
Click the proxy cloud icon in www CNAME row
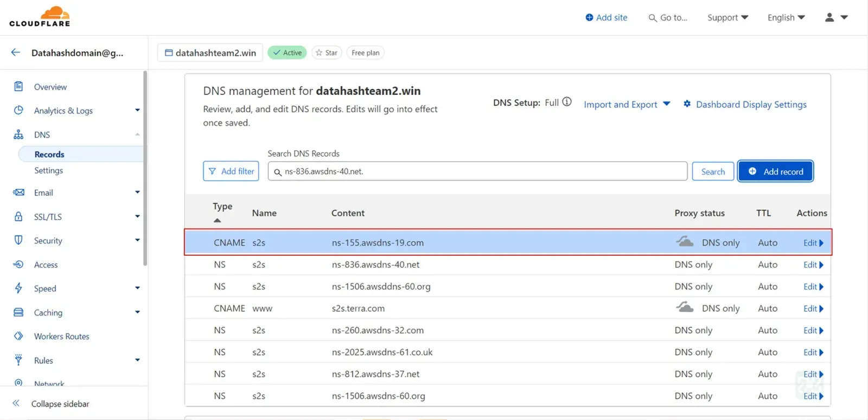pyautogui.click(x=685, y=307)
